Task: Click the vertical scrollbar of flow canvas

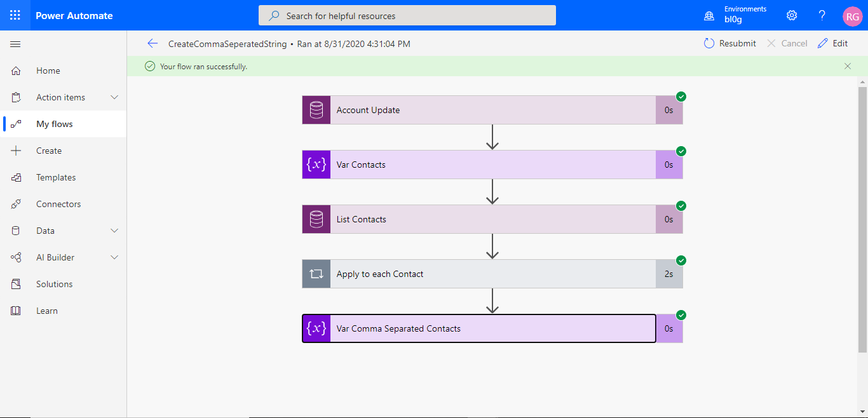Action: click(862, 219)
